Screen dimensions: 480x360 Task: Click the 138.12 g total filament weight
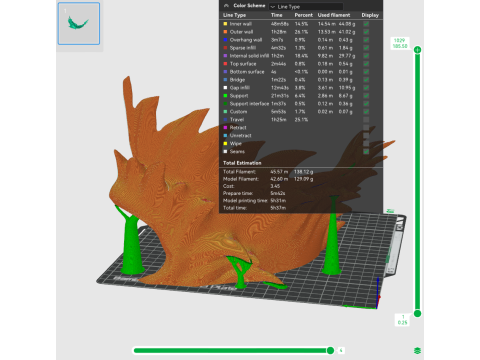[x=303, y=172]
